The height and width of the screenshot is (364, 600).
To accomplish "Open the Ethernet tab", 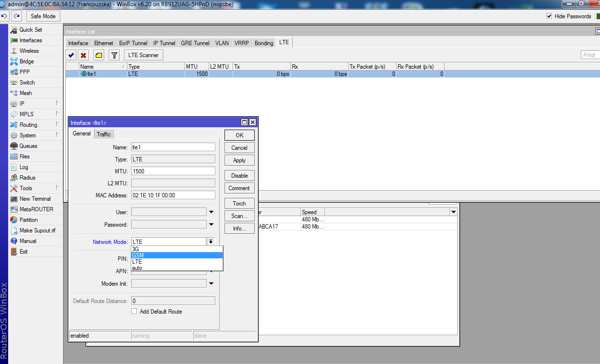I will coord(104,43).
